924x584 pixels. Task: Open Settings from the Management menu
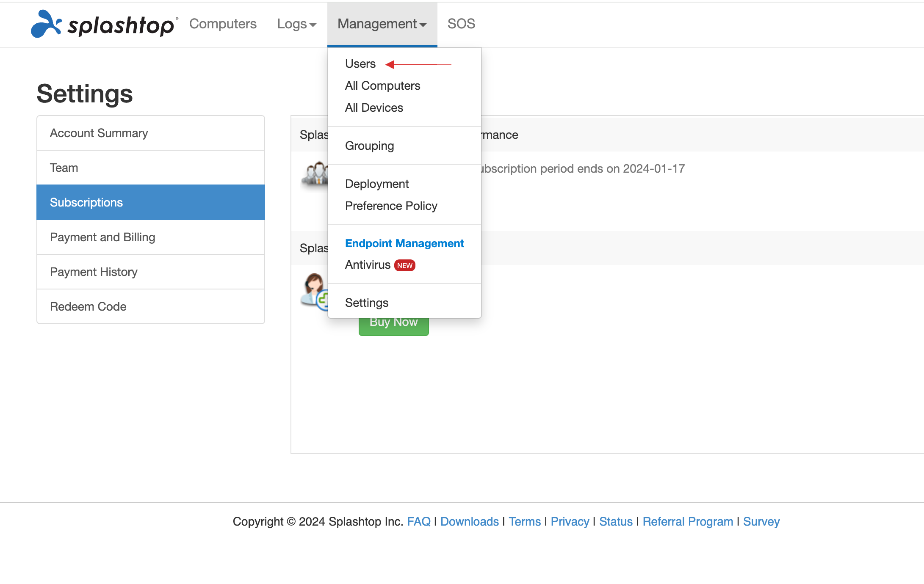(x=367, y=303)
